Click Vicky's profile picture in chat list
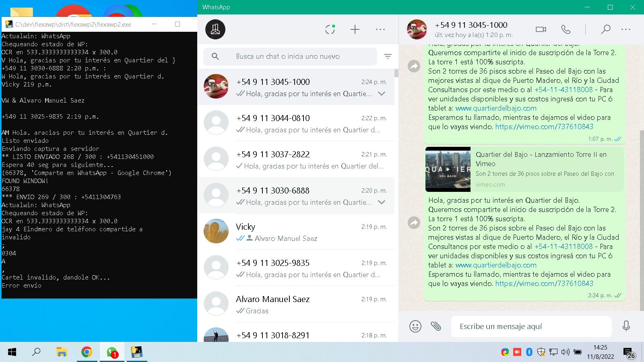The width and height of the screenshot is (644, 362). (216, 231)
